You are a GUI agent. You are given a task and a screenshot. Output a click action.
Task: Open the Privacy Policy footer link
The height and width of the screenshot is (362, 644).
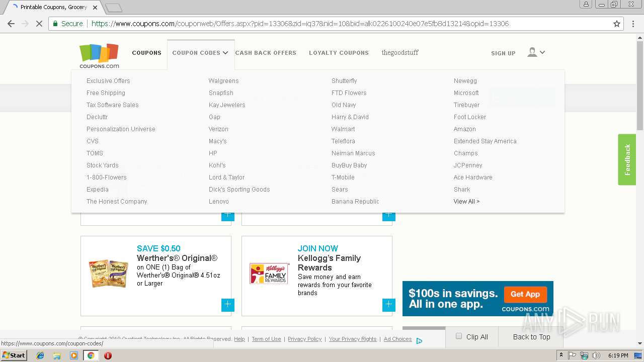tap(304, 339)
